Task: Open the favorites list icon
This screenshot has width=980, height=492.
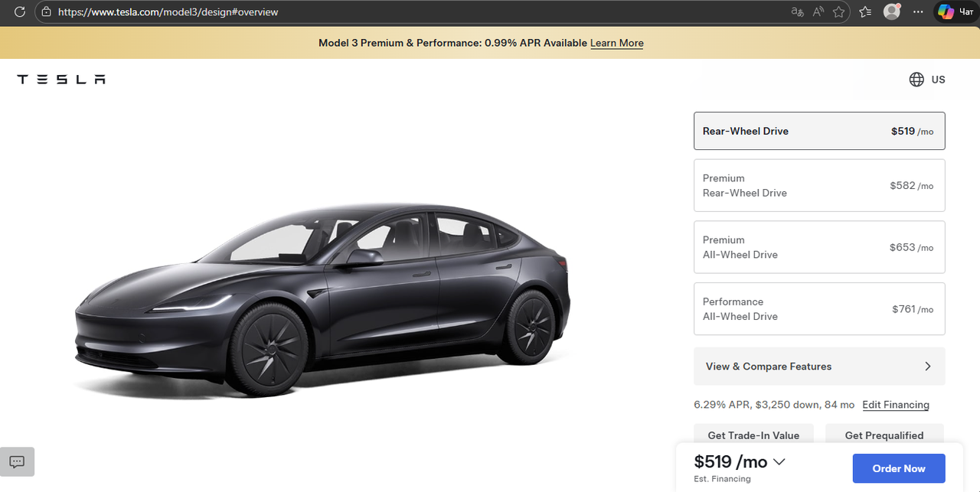Action: tap(865, 11)
